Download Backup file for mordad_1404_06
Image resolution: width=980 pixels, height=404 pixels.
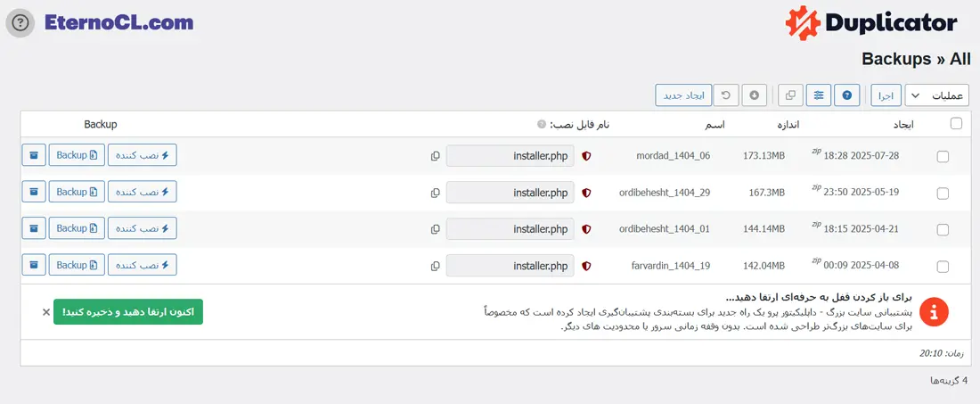(x=77, y=155)
